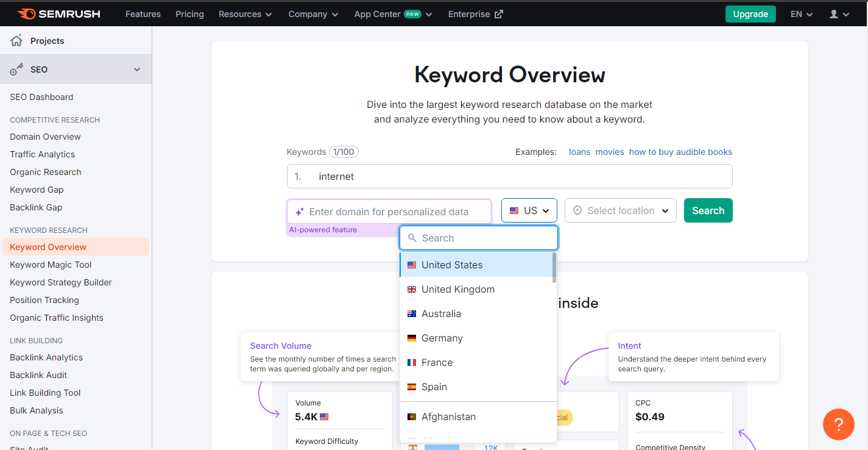Go to Traffic Analytics
The width and height of the screenshot is (868, 450).
pyautogui.click(x=43, y=154)
